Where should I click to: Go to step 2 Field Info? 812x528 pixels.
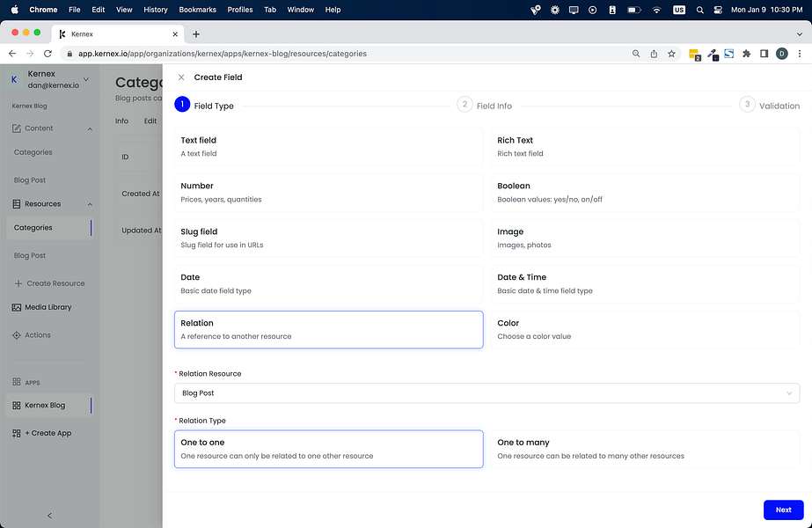485,106
